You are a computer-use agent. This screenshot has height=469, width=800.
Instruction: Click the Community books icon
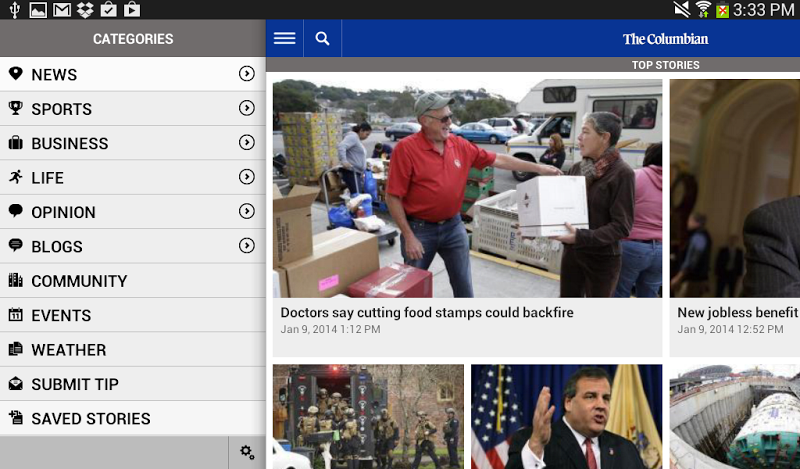pyautogui.click(x=16, y=280)
